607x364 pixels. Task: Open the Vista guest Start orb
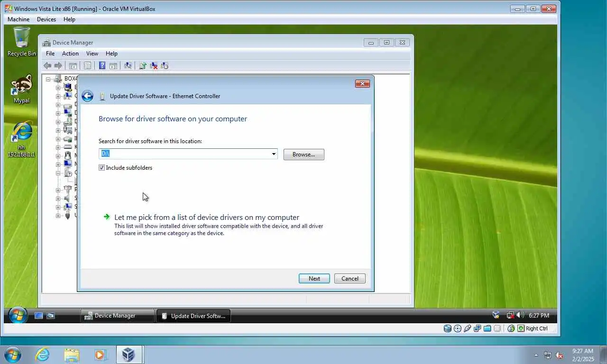[18, 316]
